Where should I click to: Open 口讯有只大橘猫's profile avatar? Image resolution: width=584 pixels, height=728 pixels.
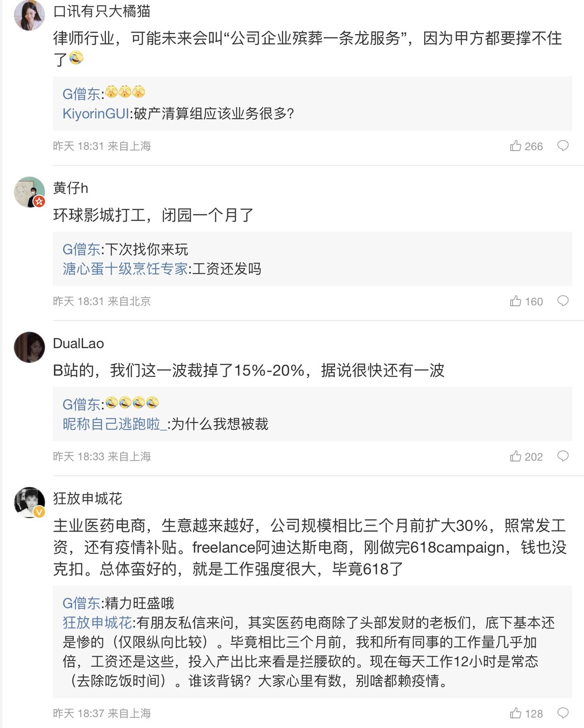click(x=29, y=15)
